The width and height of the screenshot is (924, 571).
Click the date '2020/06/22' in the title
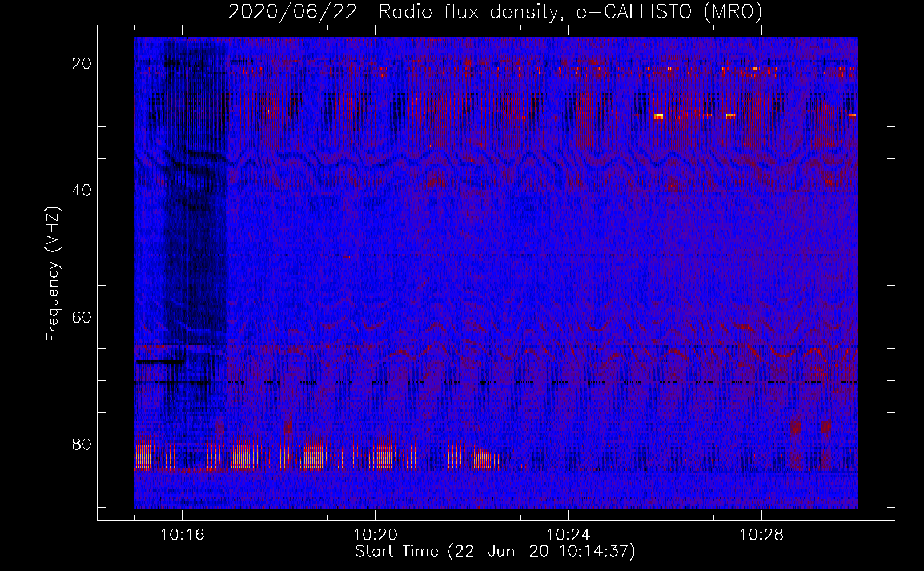coord(293,12)
